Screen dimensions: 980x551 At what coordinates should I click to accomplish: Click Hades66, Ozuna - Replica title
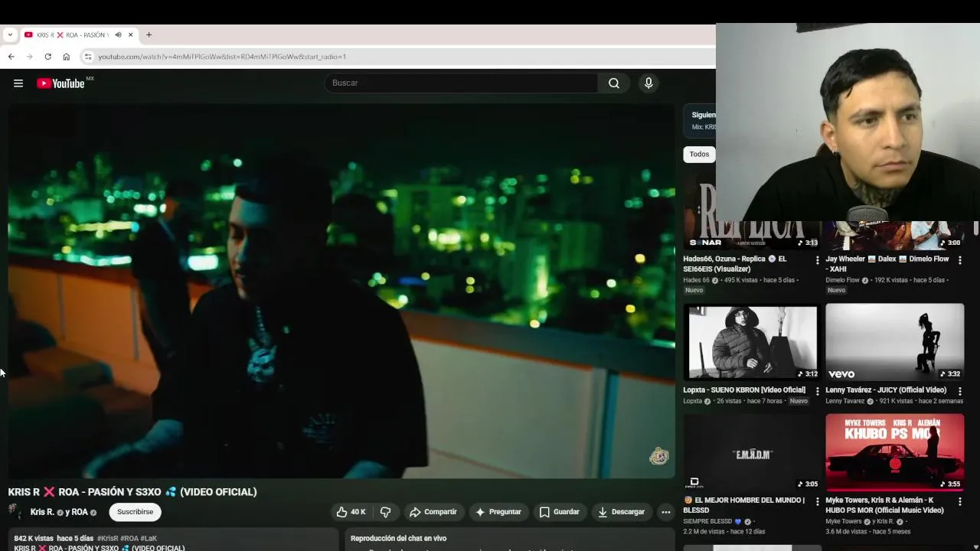point(735,264)
